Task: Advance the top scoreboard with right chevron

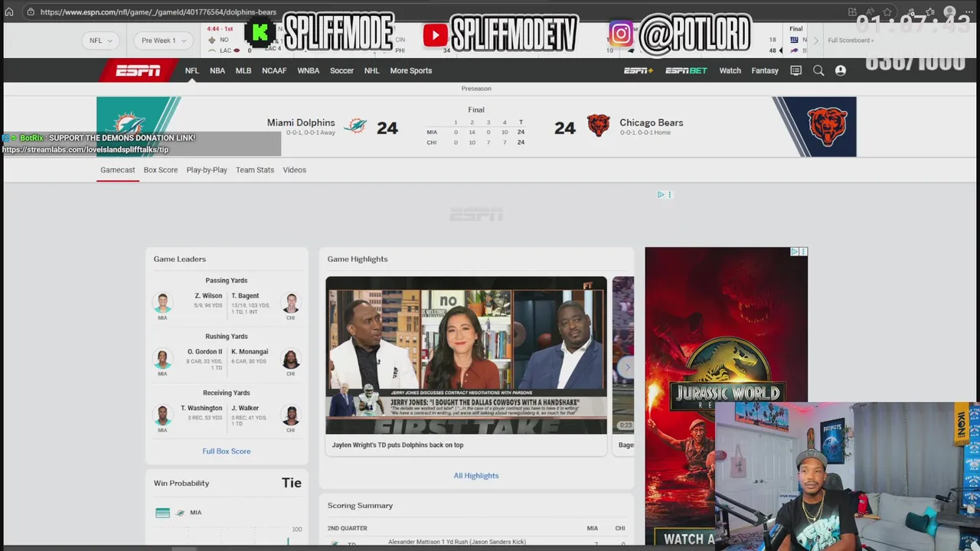Action: (816, 41)
